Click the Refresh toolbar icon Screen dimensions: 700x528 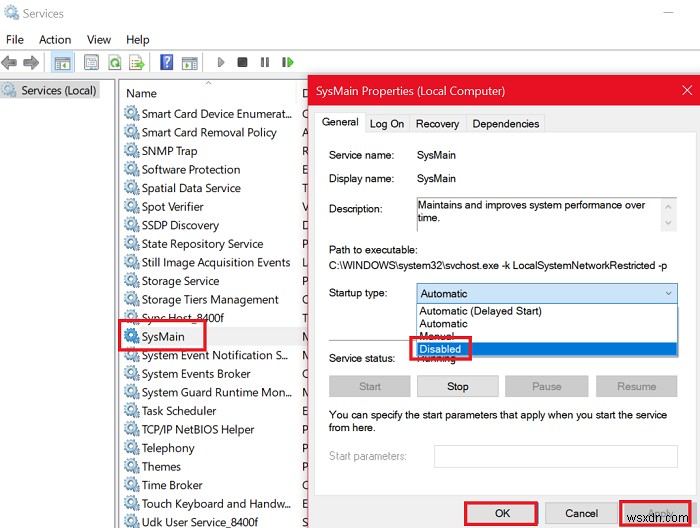[114, 62]
